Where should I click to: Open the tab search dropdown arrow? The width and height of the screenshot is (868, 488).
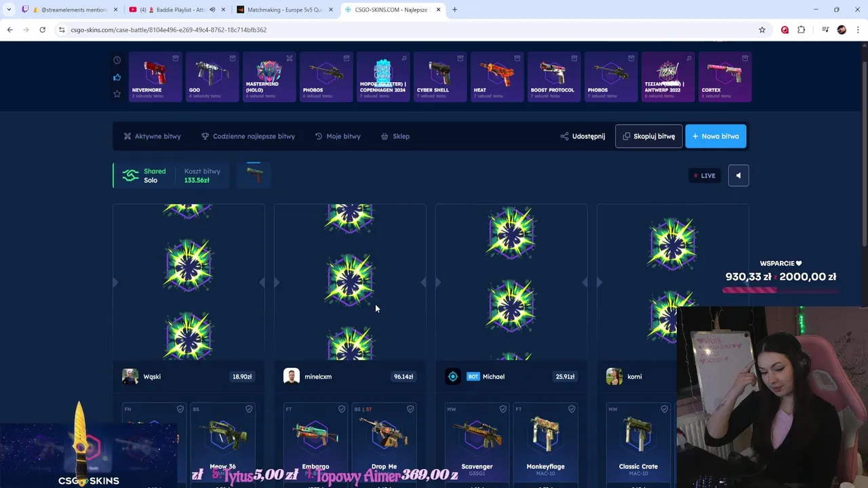[9, 9]
